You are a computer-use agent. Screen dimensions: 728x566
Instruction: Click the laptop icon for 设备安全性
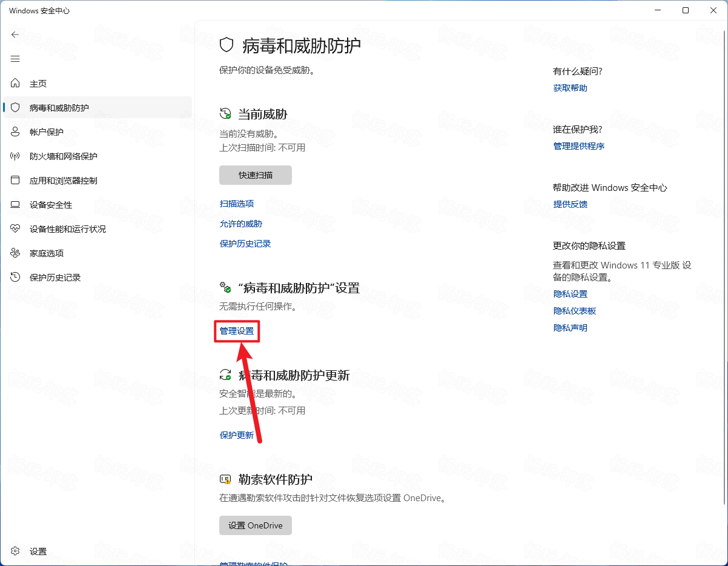click(x=16, y=205)
